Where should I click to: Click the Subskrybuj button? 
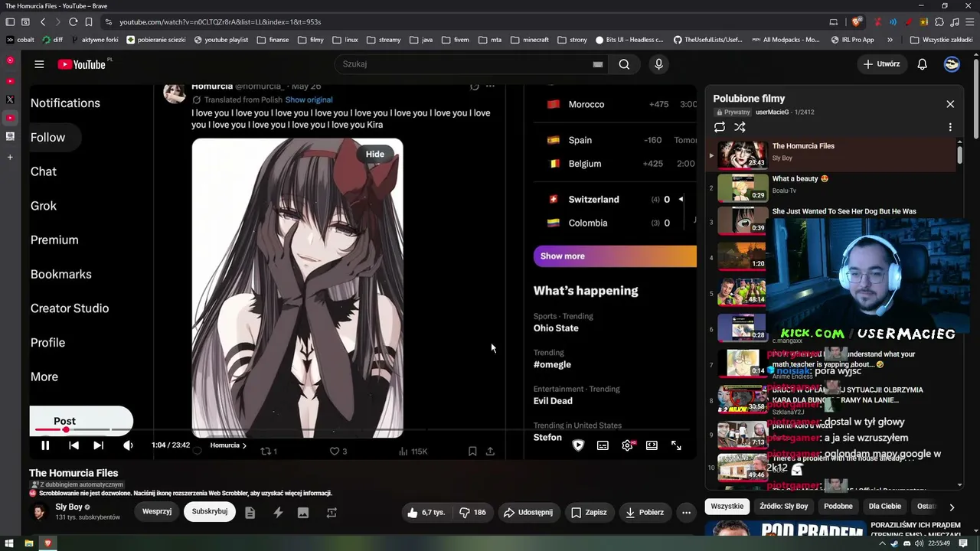(210, 512)
